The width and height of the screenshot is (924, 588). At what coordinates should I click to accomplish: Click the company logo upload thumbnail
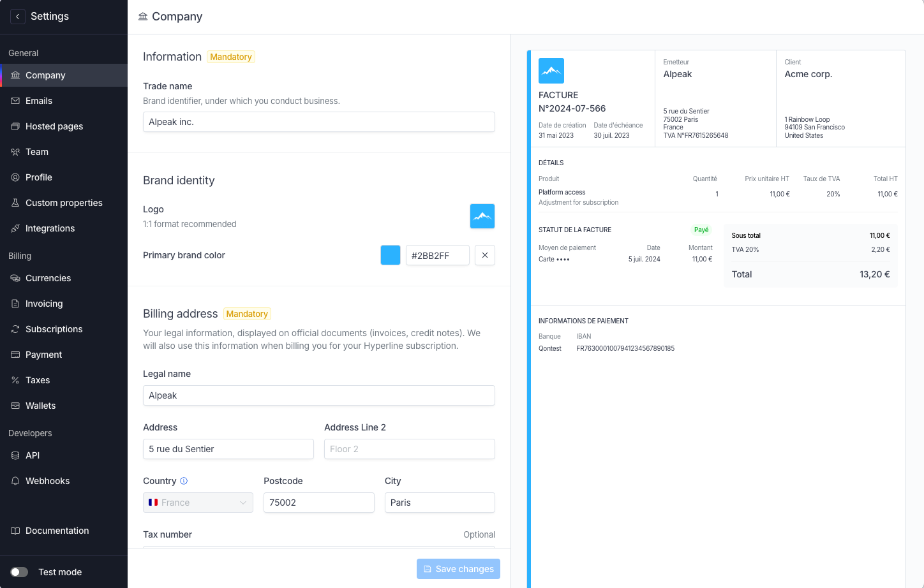pyautogui.click(x=482, y=216)
